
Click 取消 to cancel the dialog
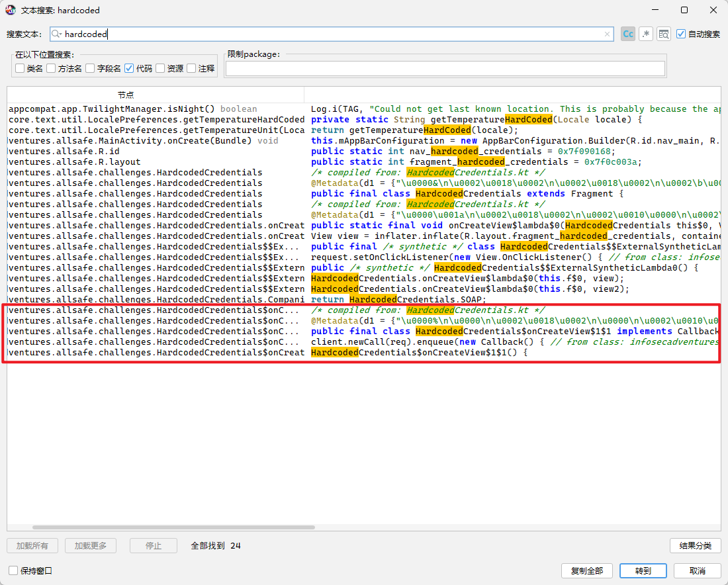(697, 570)
